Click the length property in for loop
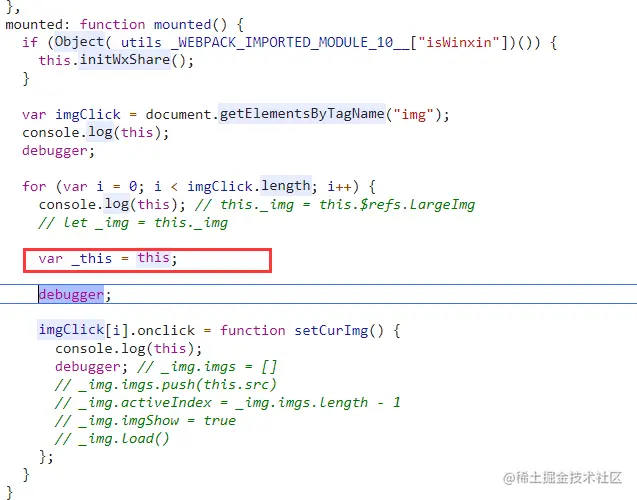The height and width of the screenshot is (500, 637). [286, 186]
